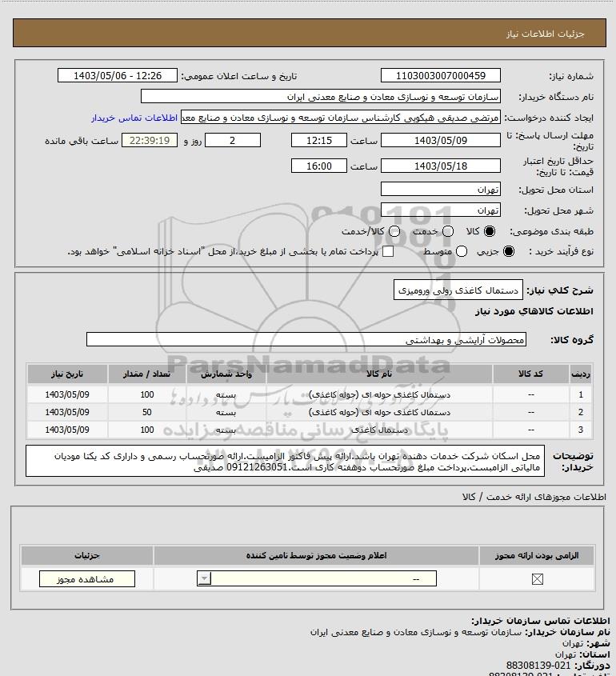Click the اعلام وضعیت مجوز توسط تامین کننده header
616x676 pixels.
[317, 555]
